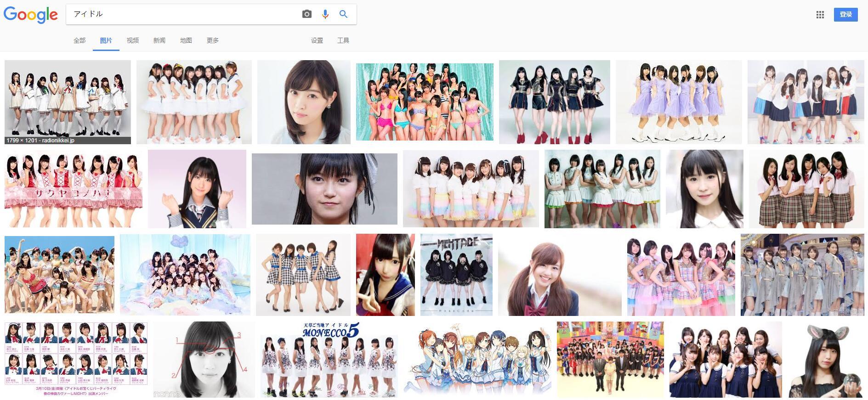Image resolution: width=868 pixels, height=400 pixels.
Task: Expand the 更多 menu
Action: pos(213,40)
